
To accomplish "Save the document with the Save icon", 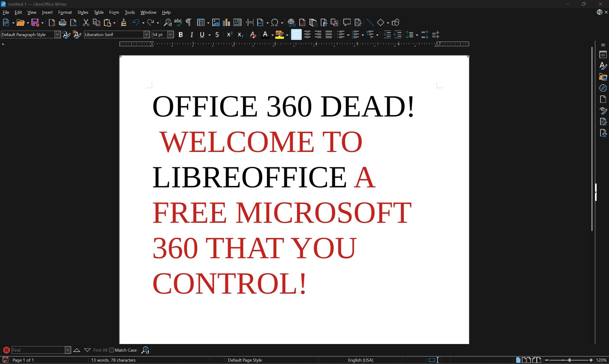I will (35, 23).
